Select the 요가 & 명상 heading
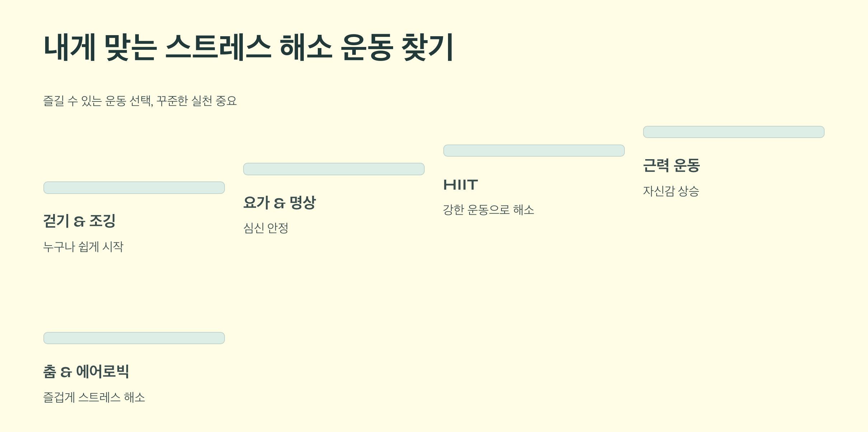868x432 pixels. click(x=279, y=203)
